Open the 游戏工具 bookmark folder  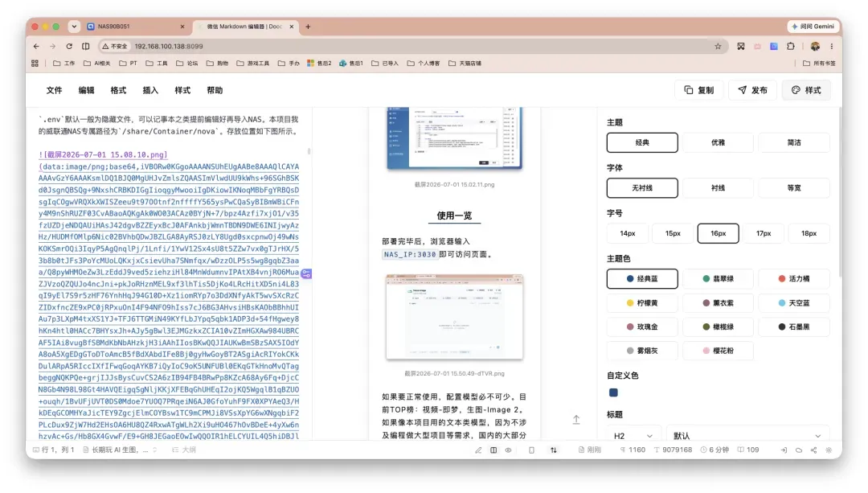tap(253, 64)
